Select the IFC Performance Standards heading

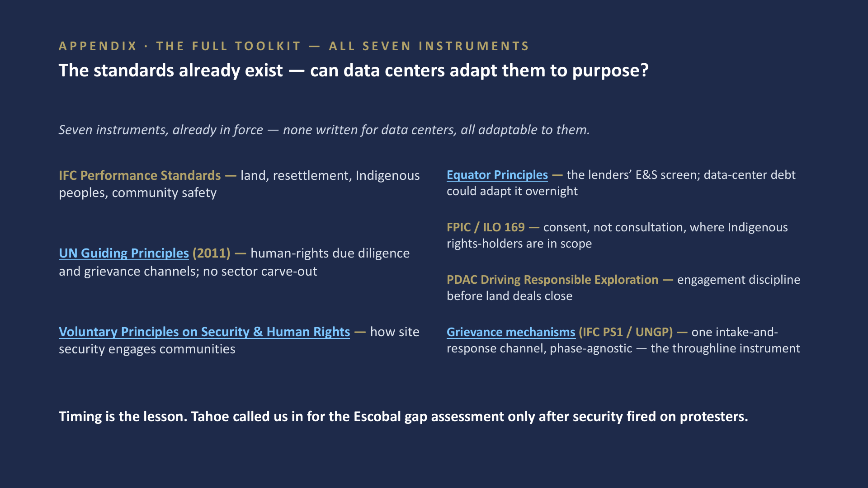pos(140,175)
